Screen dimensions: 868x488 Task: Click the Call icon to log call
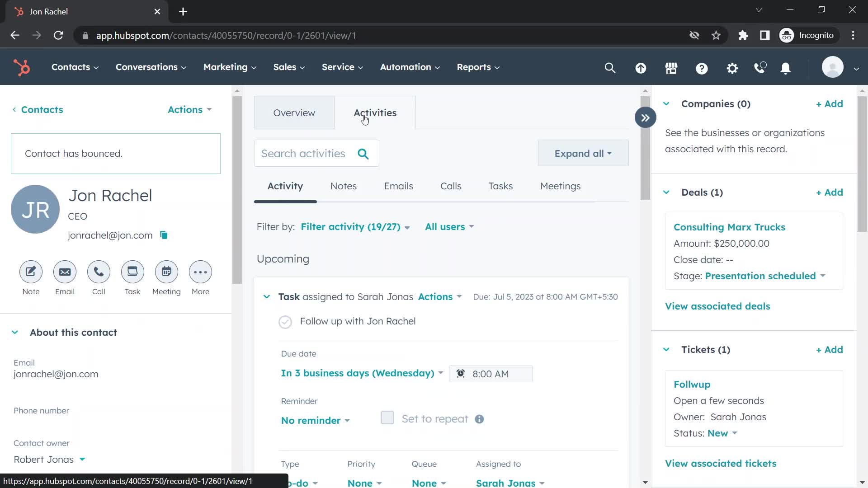[99, 272]
